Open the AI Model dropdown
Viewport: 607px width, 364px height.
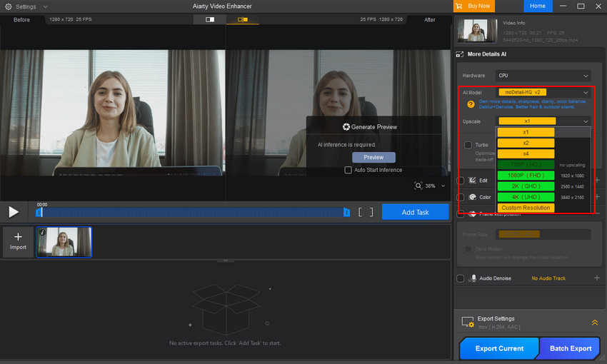543,93
